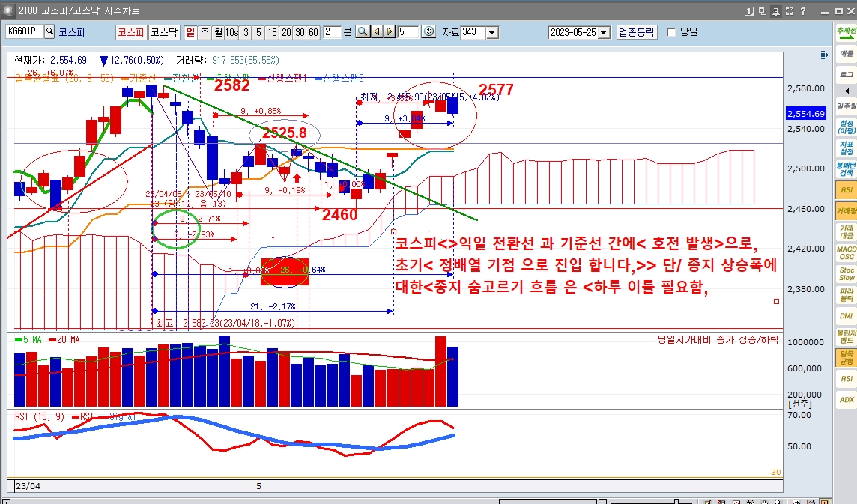Select the 추세선 trendline tool

coord(846,33)
